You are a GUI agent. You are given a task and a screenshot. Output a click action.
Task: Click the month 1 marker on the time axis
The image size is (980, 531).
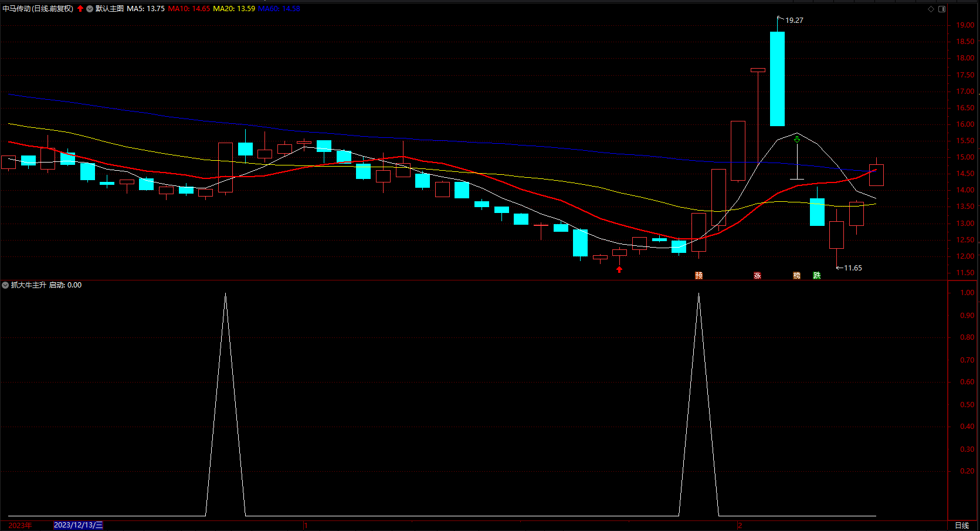point(306,525)
